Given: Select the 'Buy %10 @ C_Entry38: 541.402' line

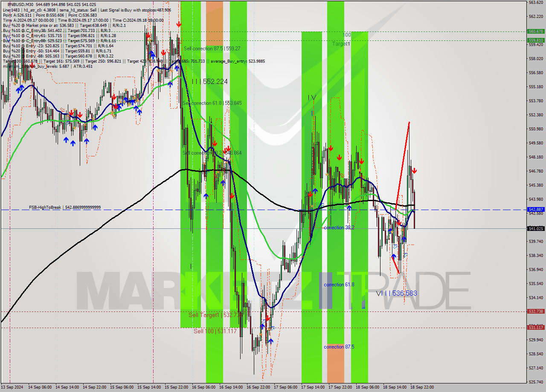Looking at the screenshot, I should coord(58,30).
